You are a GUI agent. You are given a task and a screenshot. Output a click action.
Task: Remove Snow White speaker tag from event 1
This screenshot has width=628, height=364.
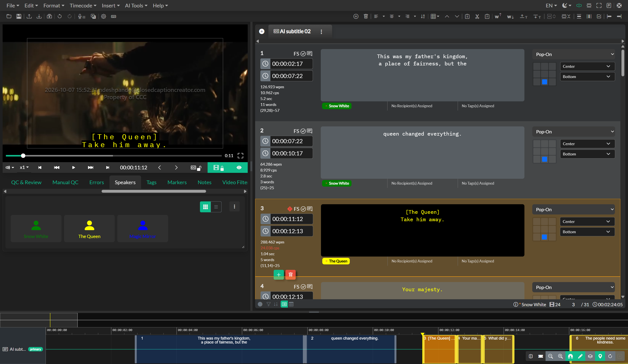click(x=326, y=106)
